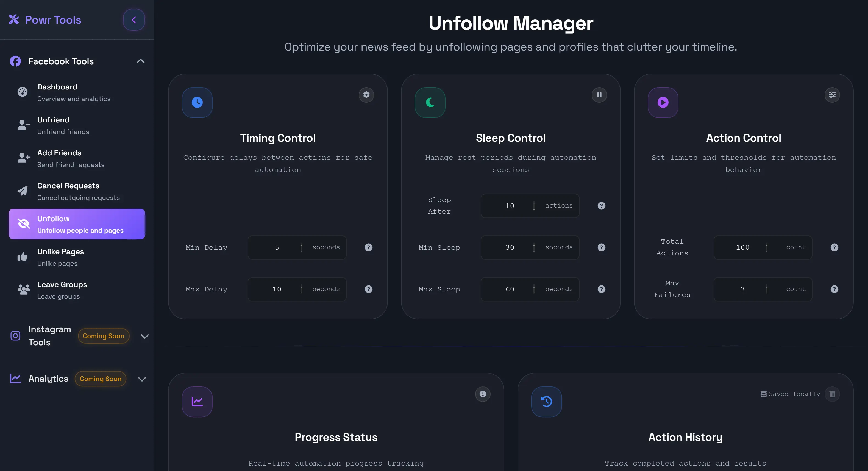
Task: Show help for Min Sleep
Action: [x=602, y=248]
